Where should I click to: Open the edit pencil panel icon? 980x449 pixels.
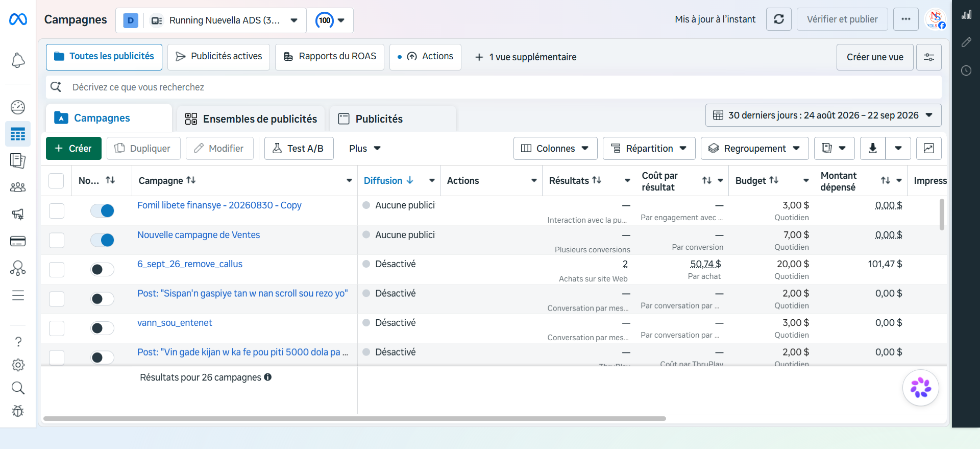tap(966, 42)
